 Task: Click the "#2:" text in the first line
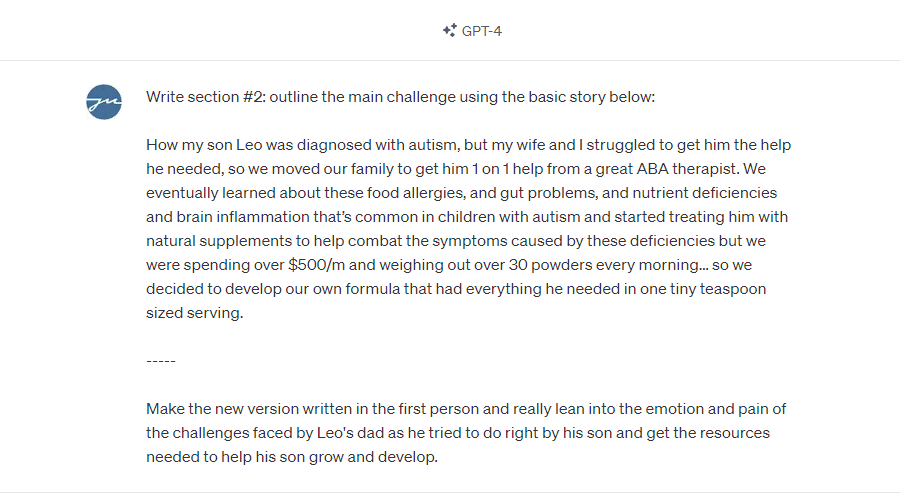[x=254, y=96]
